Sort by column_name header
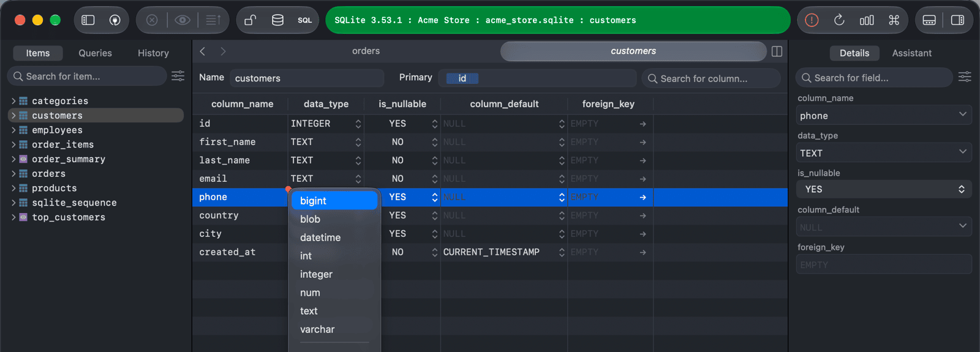Viewport: 980px width, 352px height. click(x=243, y=104)
